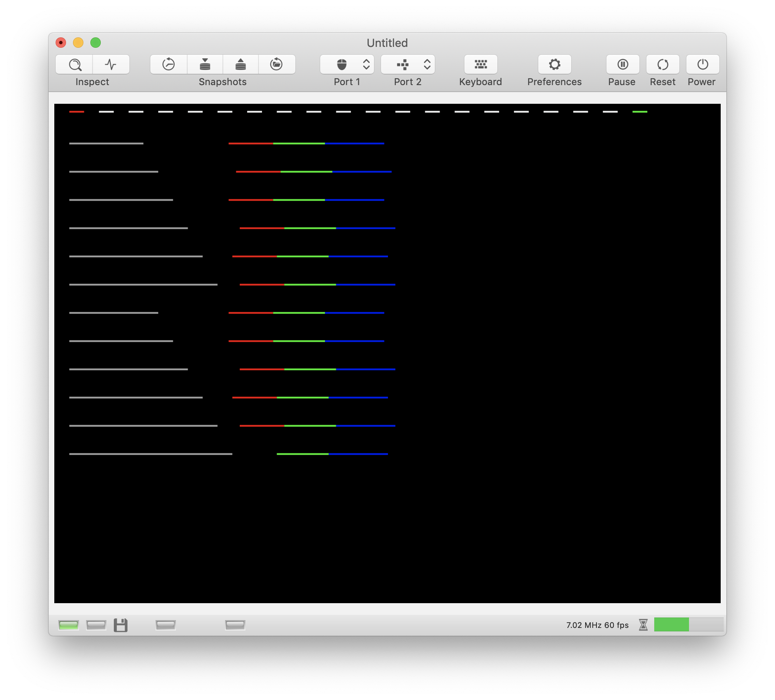This screenshot has width=775, height=700.
Task: Close the emulator window
Action: click(61, 43)
